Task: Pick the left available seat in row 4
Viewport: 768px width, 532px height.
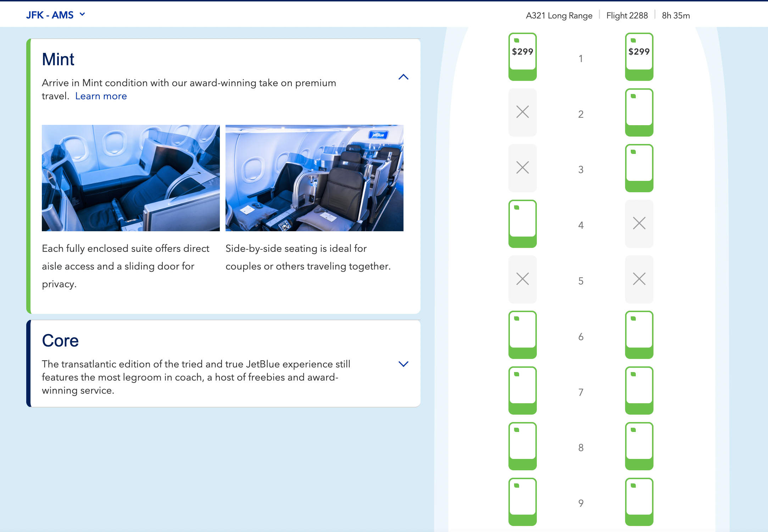Action: click(522, 224)
